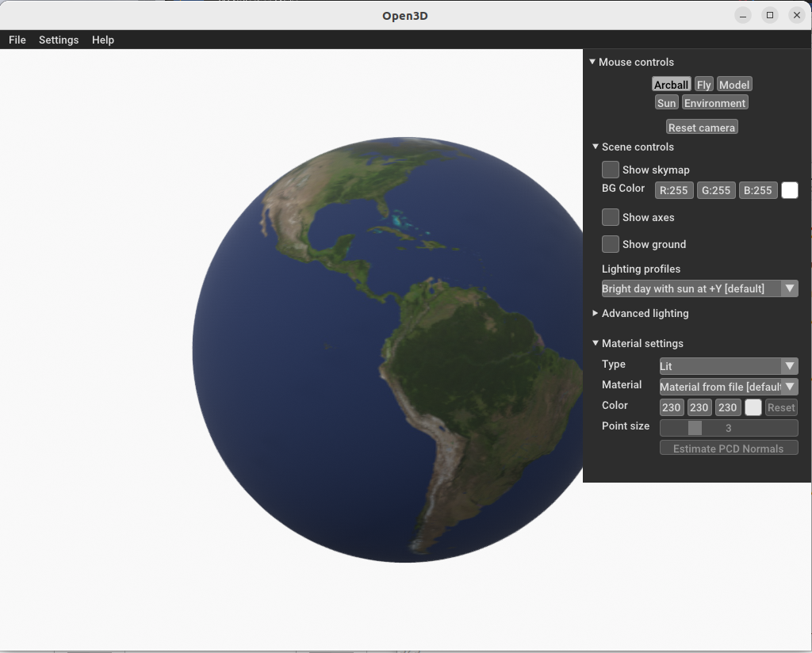Click the Reset camera button
This screenshot has height=653, width=812.
click(x=702, y=128)
